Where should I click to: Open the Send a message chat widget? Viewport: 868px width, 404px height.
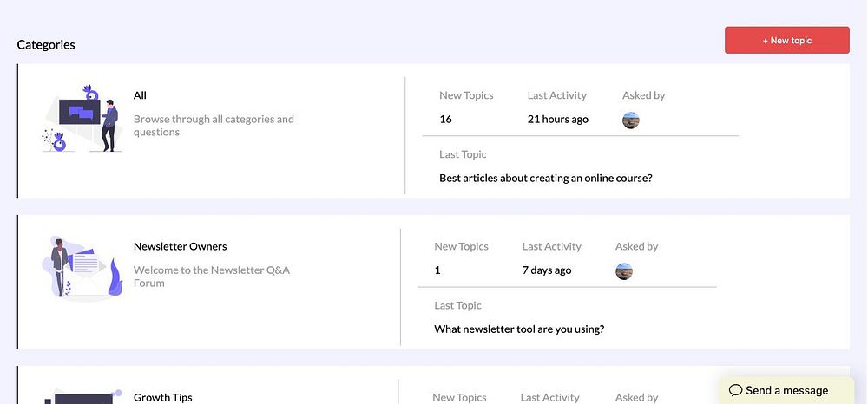coord(786,390)
